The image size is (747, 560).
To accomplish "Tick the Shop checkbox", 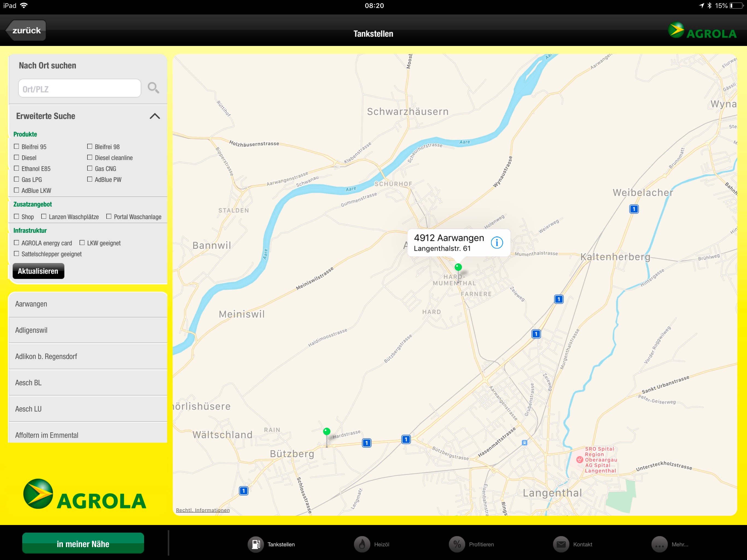I will pos(17,217).
